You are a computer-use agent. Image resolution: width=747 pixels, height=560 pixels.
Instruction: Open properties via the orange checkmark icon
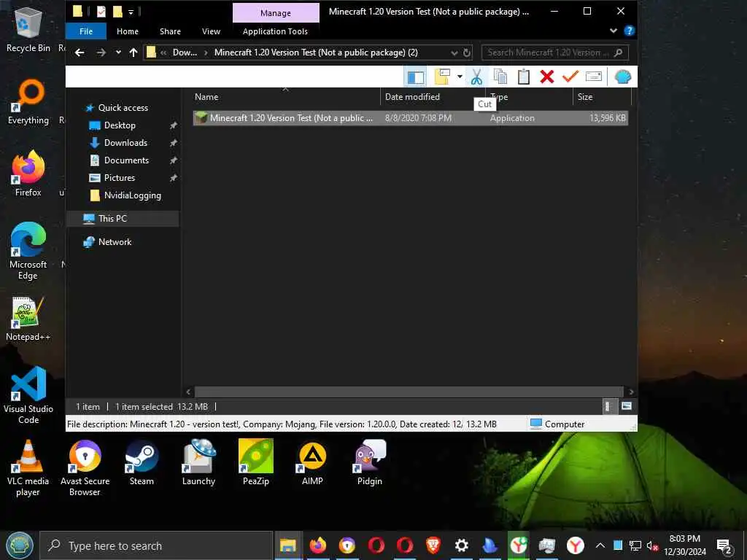coord(570,77)
